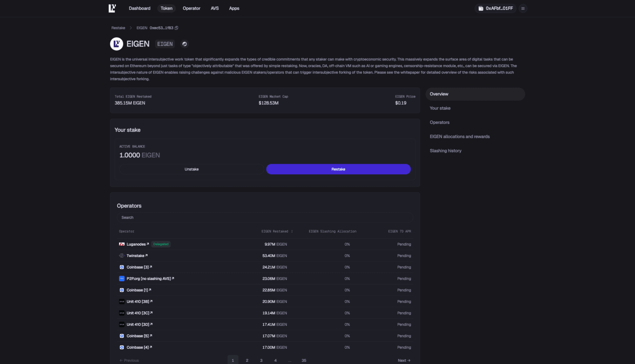Image resolution: width=635 pixels, height=364 pixels.
Task: Click the round icon beside EIGEN ticker badge
Action: [x=185, y=44]
